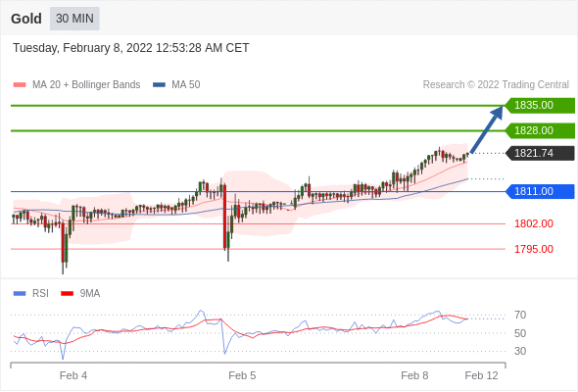This screenshot has width=578, height=392.
Task: Select the 1835.00 resistance price tag
Action: coord(540,106)
